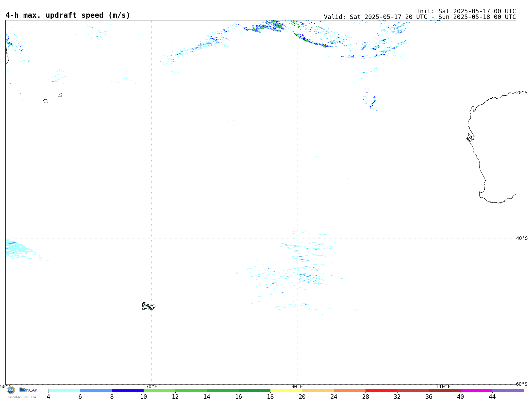The height and width of the screenshot is (400, 532).
Task: Click the orange 24-28 color swatch
Action: (x=349, y=391)
